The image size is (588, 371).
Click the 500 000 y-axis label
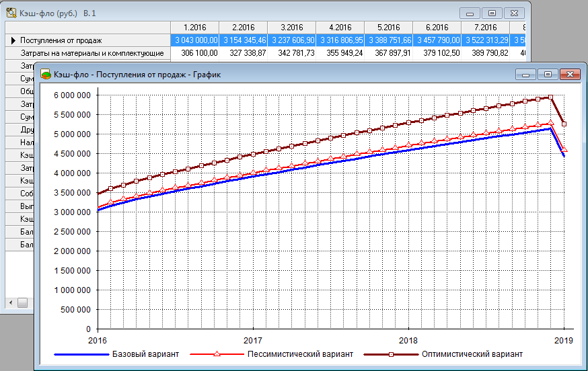[x=76, y=310]
